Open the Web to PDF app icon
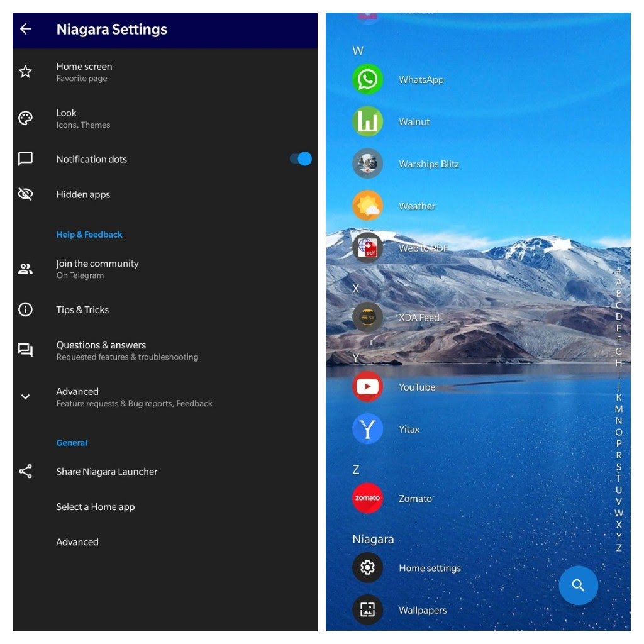The height and width of the screenshot is (644, 644). [368, 248]
